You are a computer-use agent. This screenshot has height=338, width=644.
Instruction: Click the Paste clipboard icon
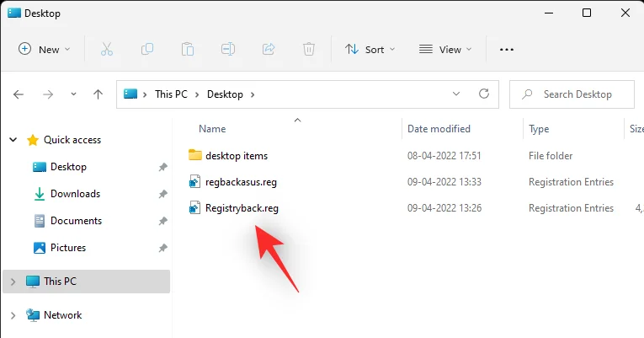click(188, 50)
